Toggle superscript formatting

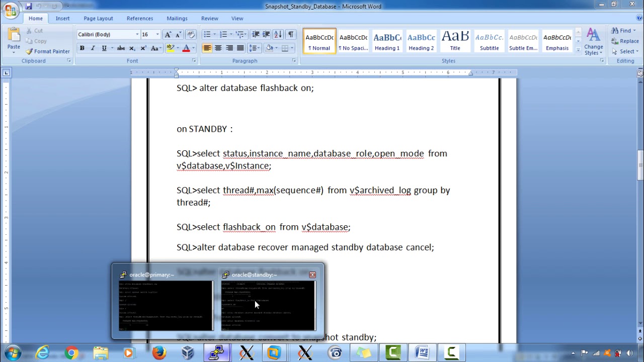143,48
